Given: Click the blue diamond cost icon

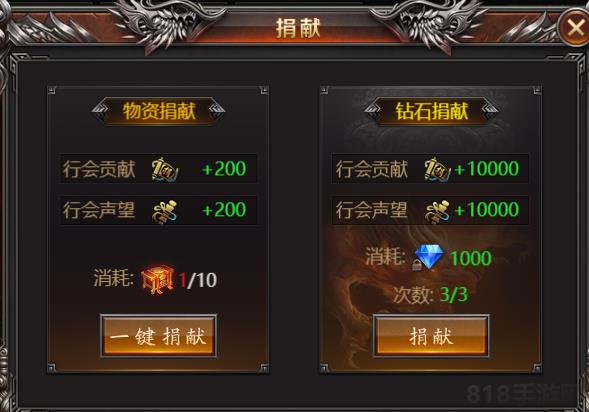Looking at the screenshot, I should pyautogui.click(x=429, y=257).
